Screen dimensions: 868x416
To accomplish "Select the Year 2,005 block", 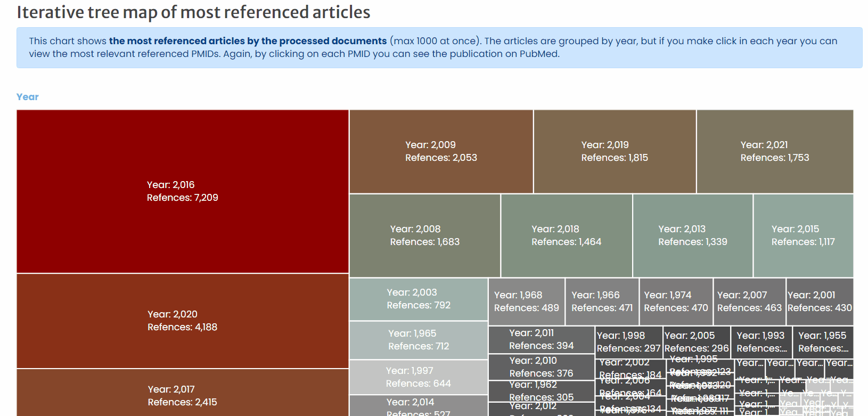I will click(x=696, y=342).
